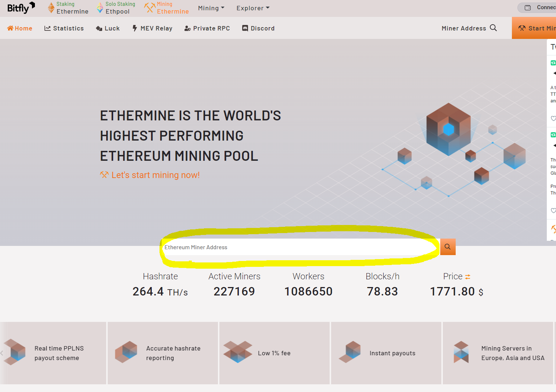Click the carousel previous arrow on feature cards

point(2,353)
